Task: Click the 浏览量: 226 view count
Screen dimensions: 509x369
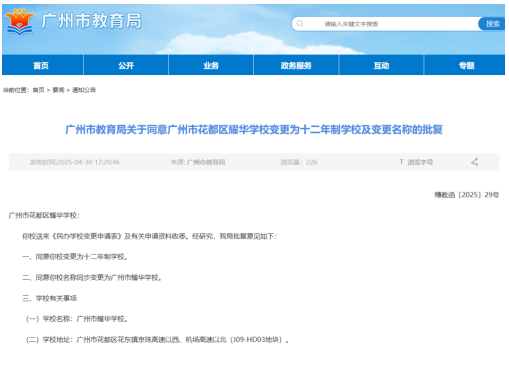Action: click(299, 162)
